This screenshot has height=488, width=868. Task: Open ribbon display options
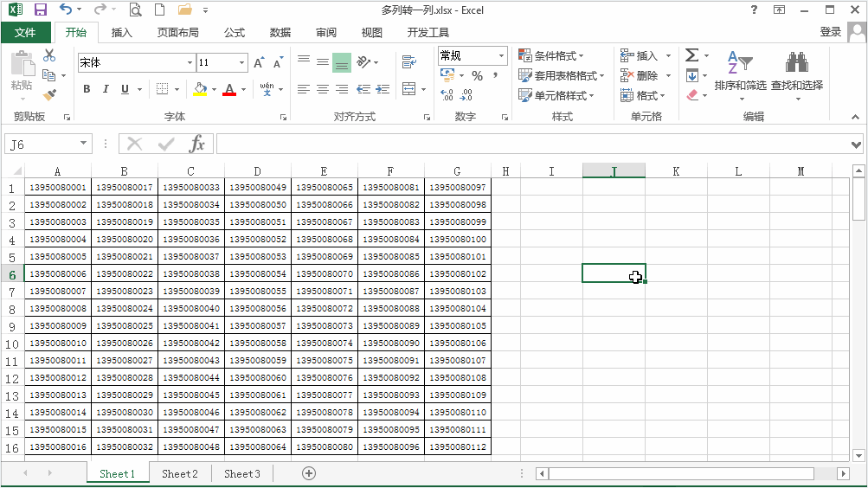coord(779,10)
